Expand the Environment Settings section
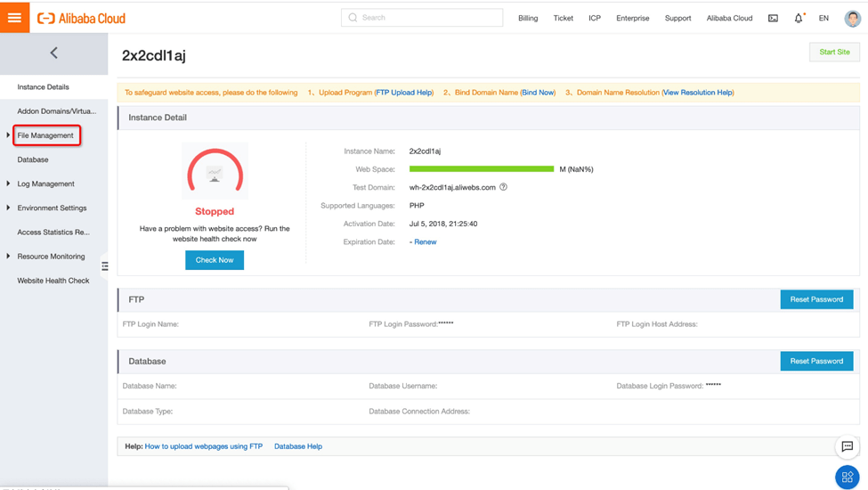Image resolution: width=868 pixels, height=490 pixels. coord(52,208)
